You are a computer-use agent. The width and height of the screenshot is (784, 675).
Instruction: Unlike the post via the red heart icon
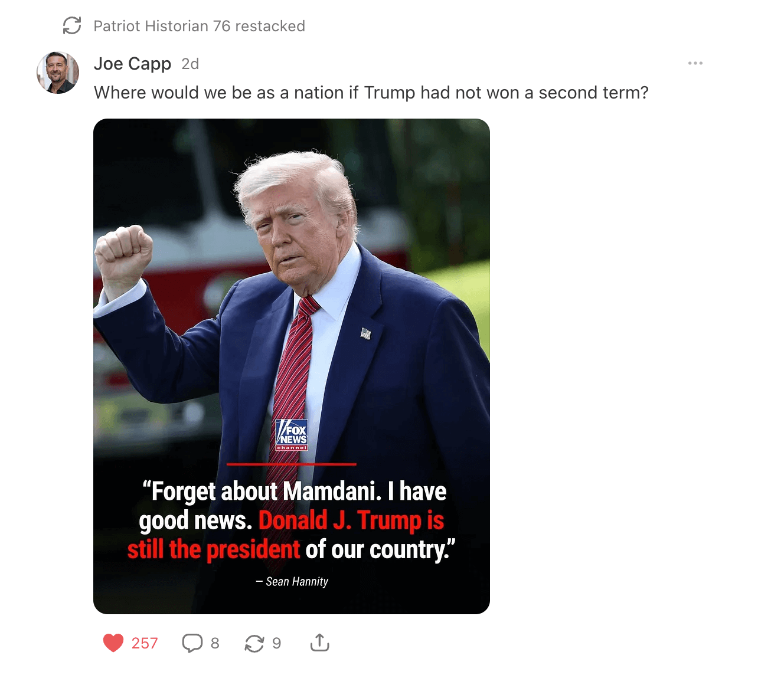pos(113,643)
